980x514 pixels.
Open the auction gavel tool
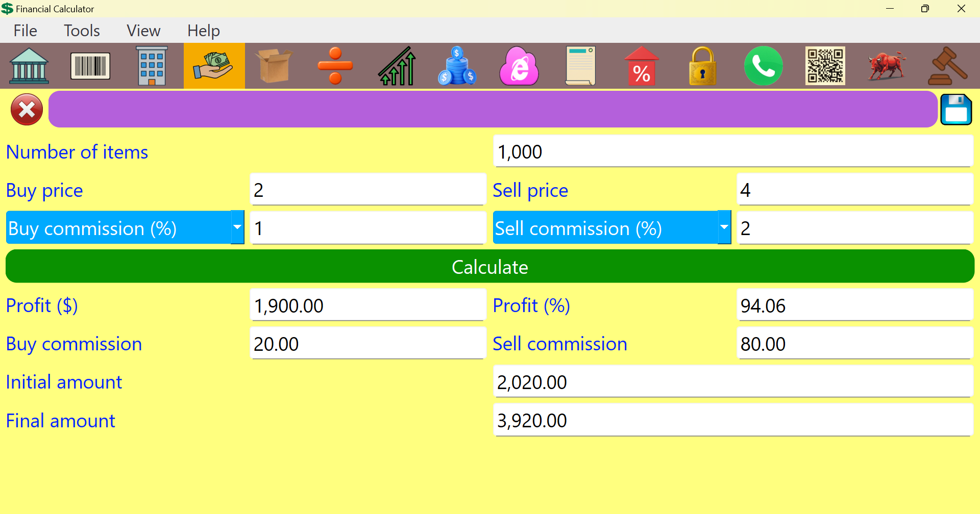947,65
